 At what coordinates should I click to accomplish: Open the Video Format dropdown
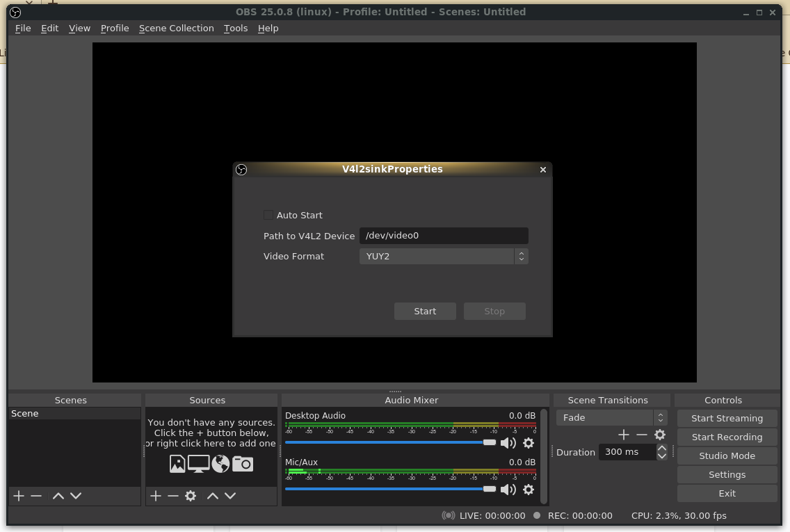pos(444,257)
